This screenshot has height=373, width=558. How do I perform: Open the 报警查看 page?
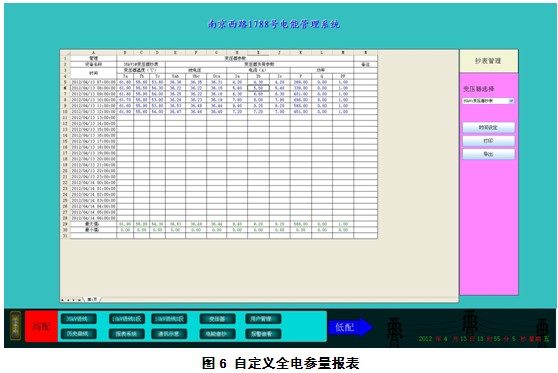[263, 334]
